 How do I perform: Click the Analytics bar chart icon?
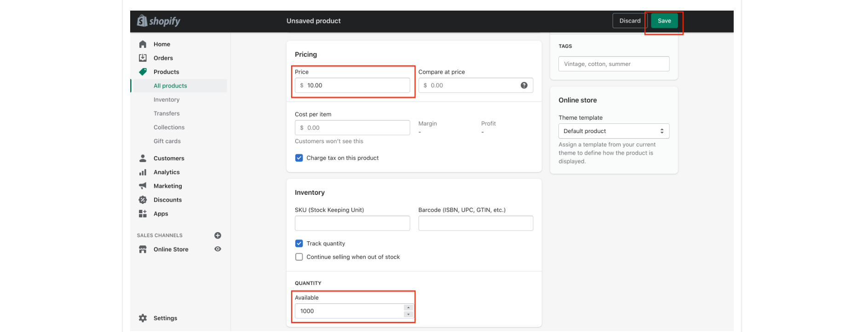coord(143,172)
